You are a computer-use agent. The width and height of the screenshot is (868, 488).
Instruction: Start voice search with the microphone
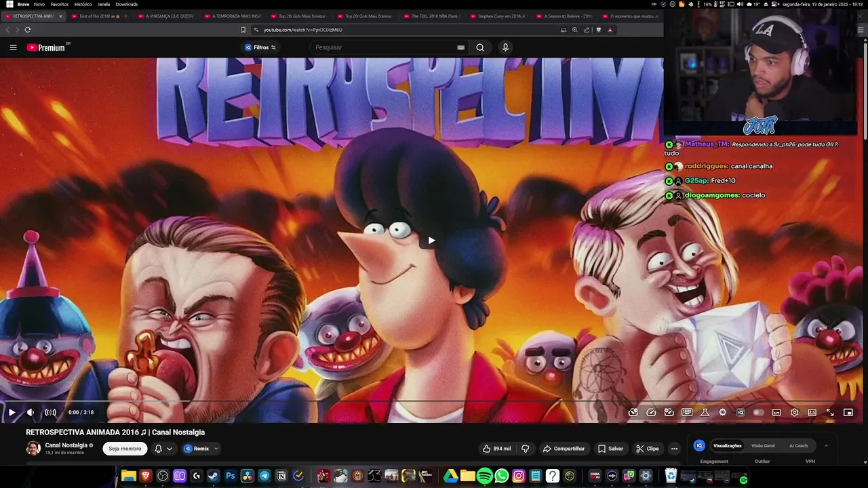505,47
